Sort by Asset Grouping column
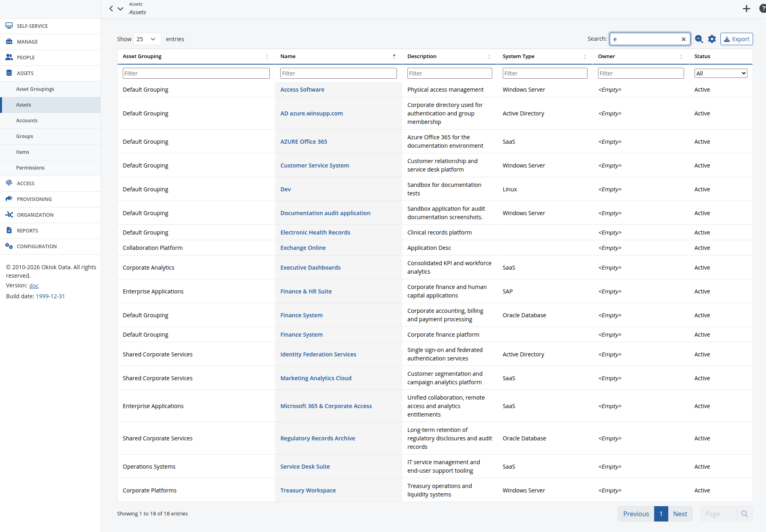766x532 pixels. (x=196, y=57)
